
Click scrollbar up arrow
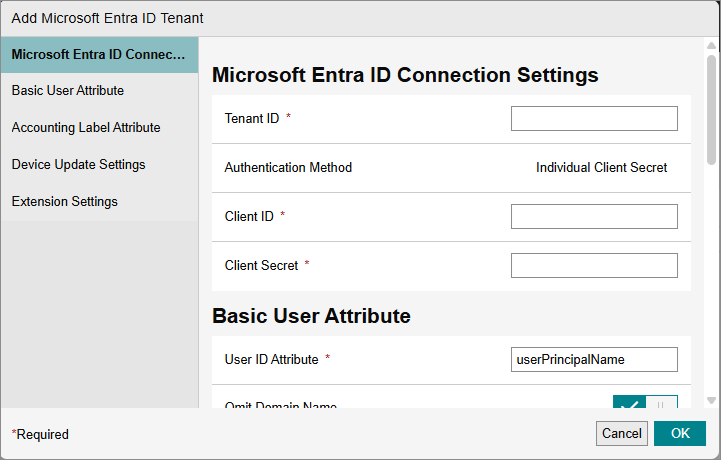tap(711, 46)
